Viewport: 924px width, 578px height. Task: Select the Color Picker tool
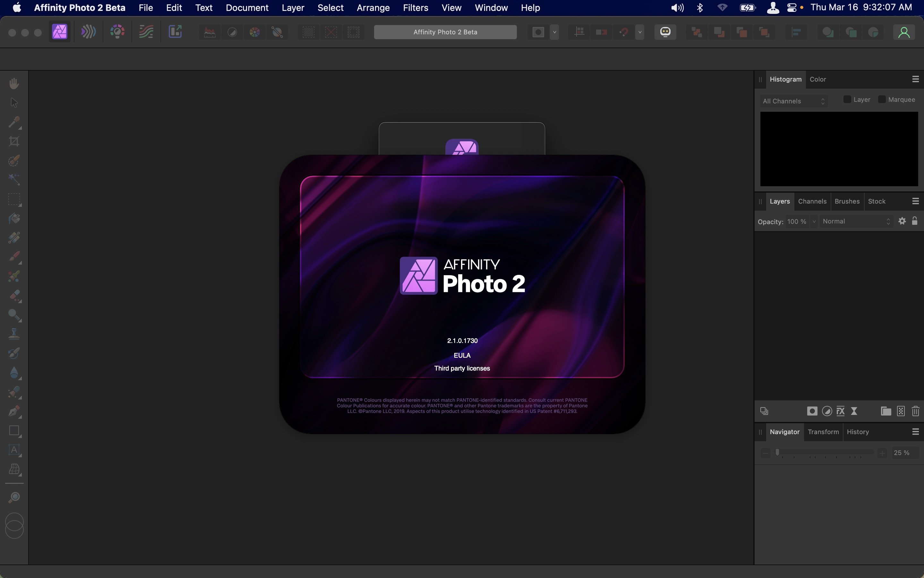14,122
